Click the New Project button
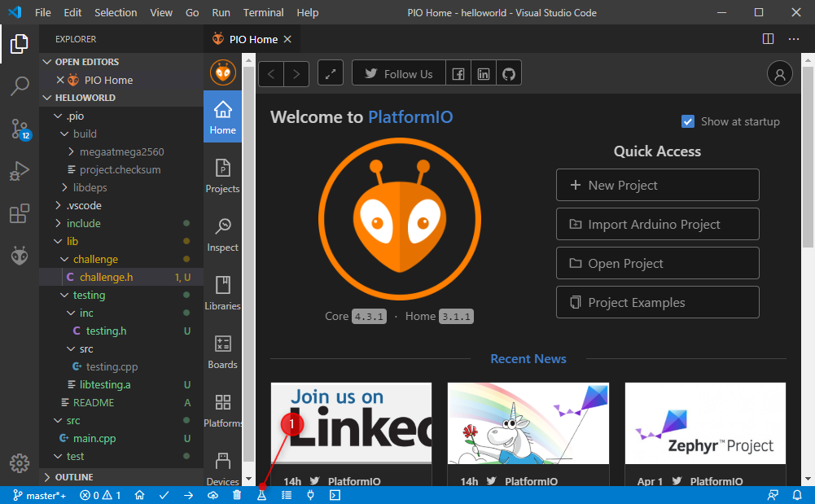Screen dimensions: 815x504 coord(657,185)
